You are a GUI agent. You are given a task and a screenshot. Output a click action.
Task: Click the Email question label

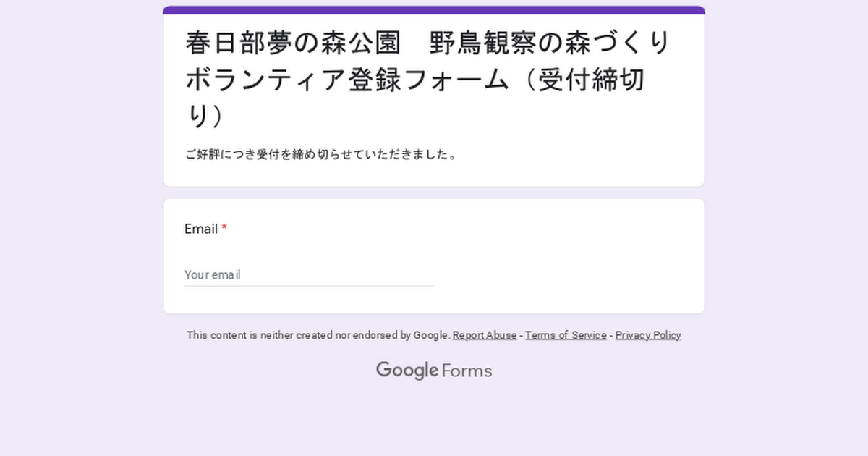201,229
